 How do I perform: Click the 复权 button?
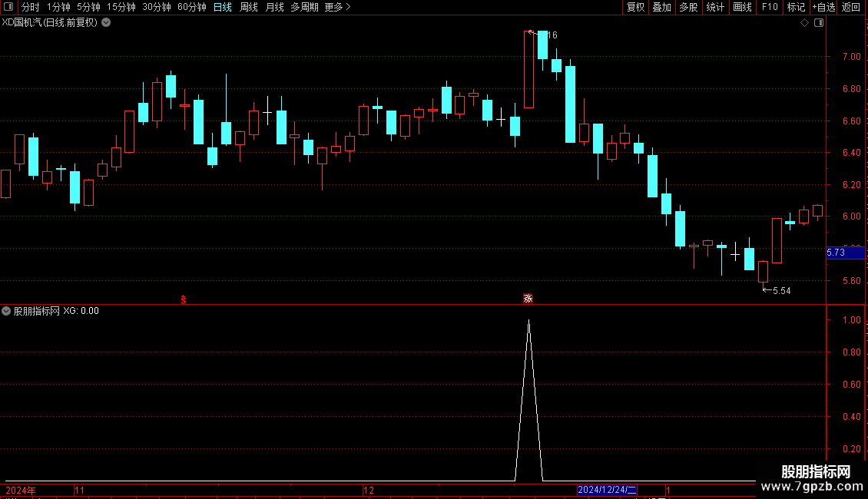(635, 7)
